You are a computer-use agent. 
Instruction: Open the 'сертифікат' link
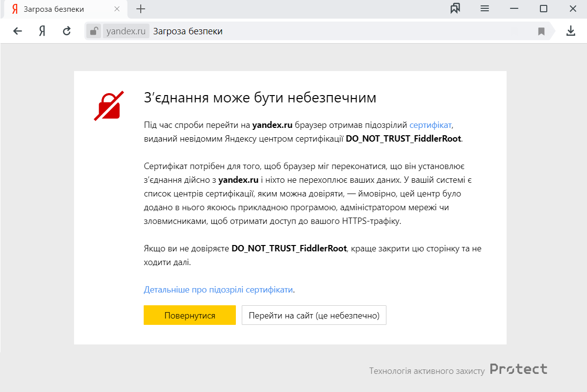coord(431,125)
